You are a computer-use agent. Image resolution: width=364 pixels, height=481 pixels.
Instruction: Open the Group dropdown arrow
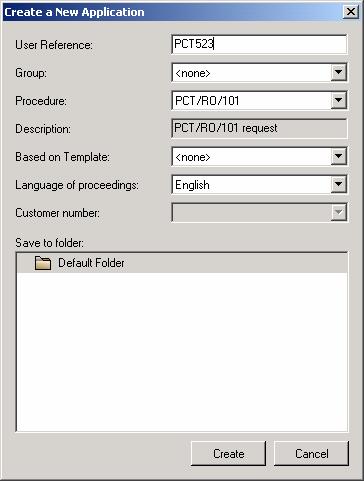point(338,72)
